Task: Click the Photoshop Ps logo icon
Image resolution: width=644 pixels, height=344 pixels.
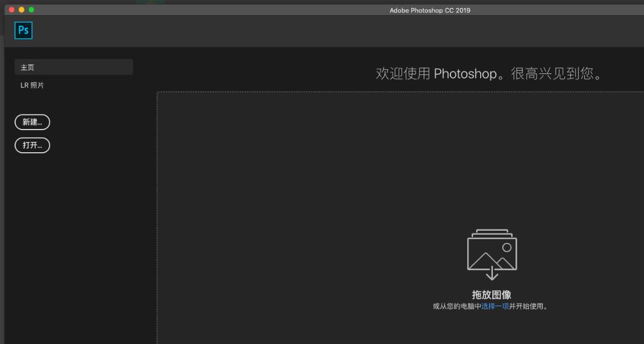Action: click(x=23, y=30)
